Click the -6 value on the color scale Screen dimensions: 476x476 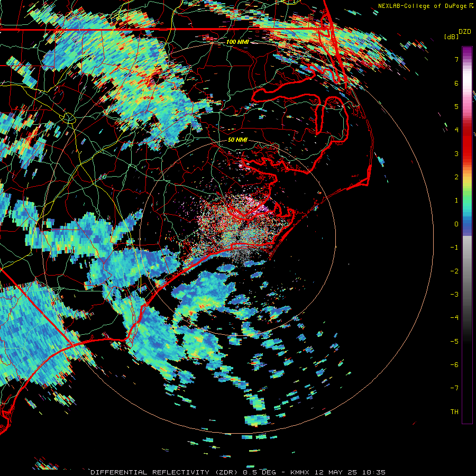coord(454,365)
